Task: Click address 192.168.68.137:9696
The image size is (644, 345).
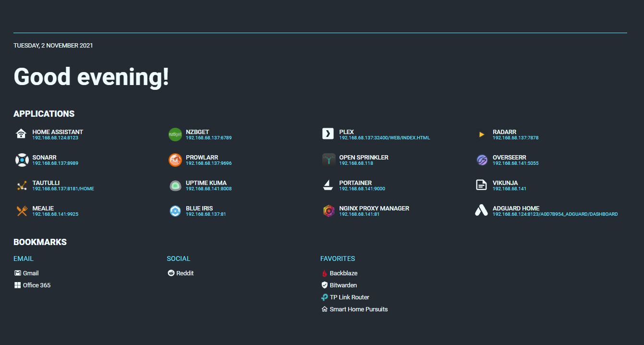Action: pos(209,163)
